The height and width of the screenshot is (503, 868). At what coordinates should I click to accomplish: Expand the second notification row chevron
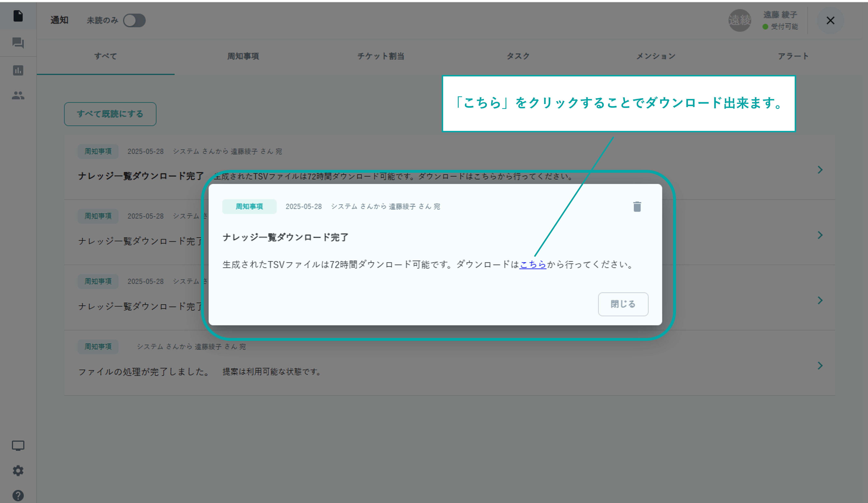point(820,235)
